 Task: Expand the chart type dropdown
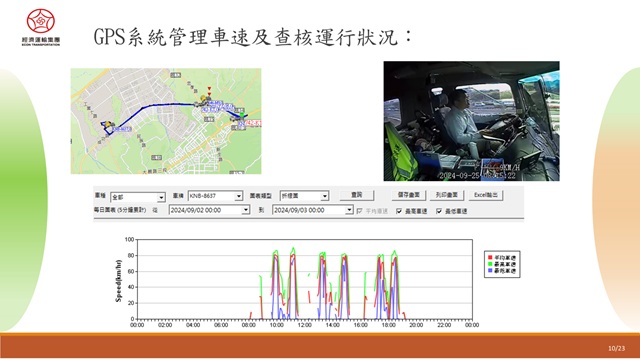[304, 196]
